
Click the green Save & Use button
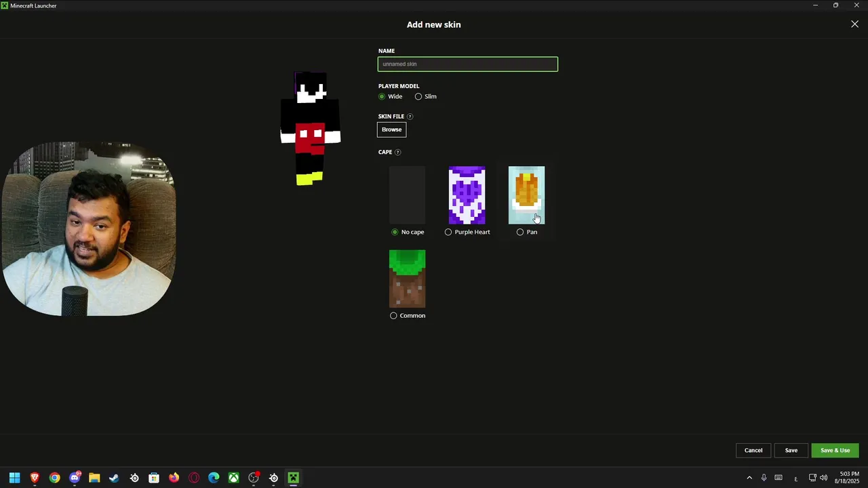(835, 450)
